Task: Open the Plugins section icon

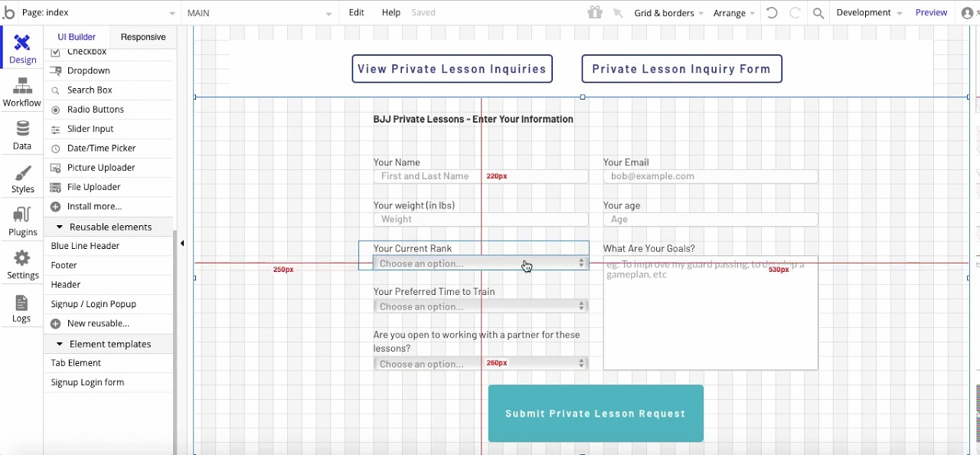Action: tap(22, 215)
